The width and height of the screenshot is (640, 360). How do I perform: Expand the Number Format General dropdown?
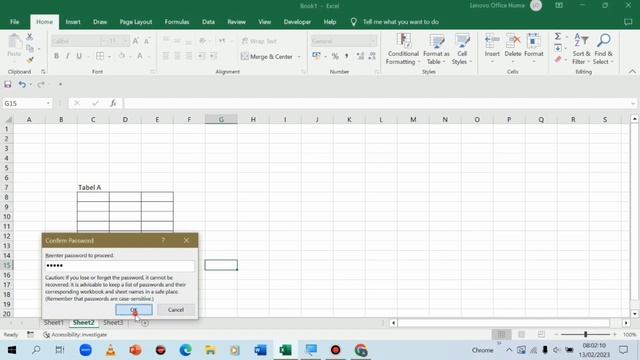(372, 41)
